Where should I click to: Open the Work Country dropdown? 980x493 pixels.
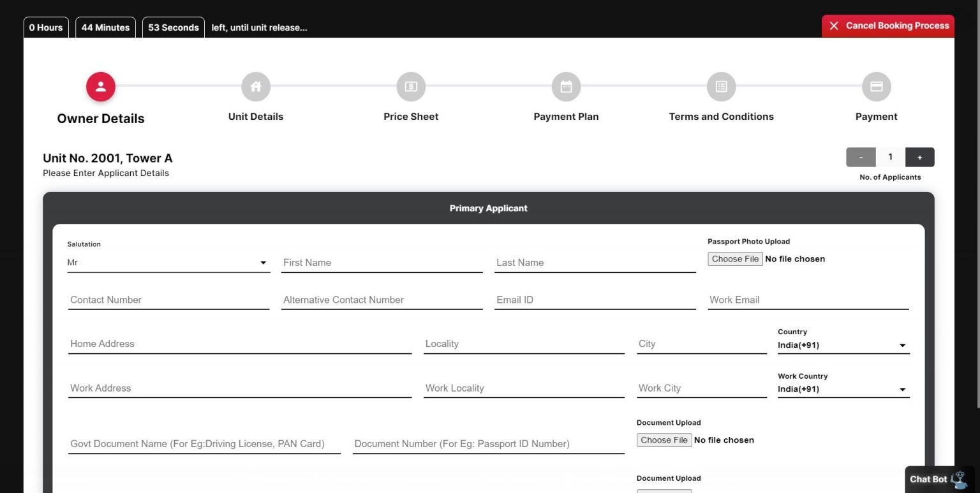[x=843, y=389]
